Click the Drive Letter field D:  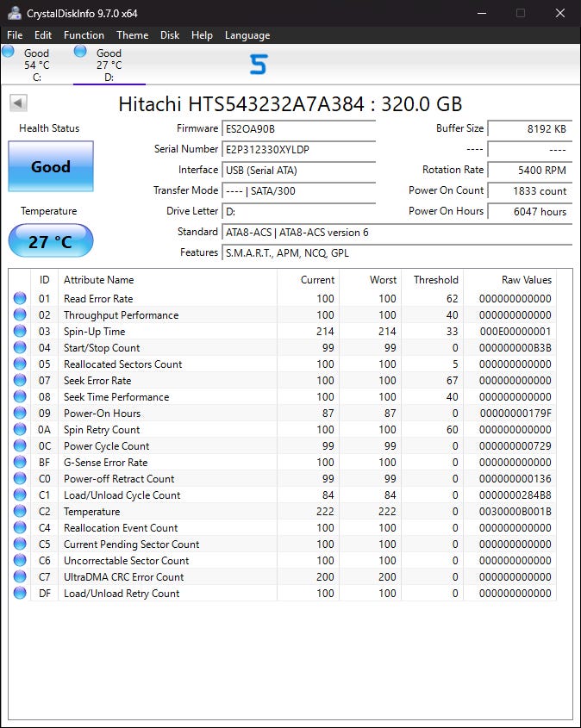click(298, 211)
